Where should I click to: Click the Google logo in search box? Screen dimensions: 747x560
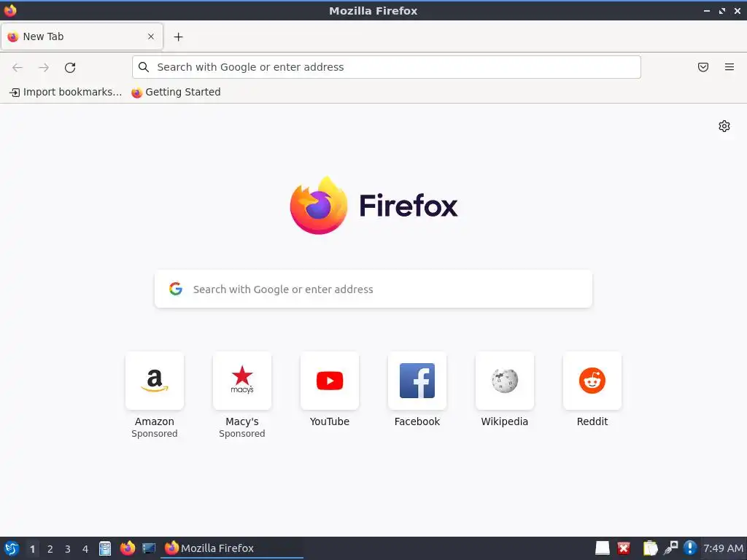click(x=176, y=289)
